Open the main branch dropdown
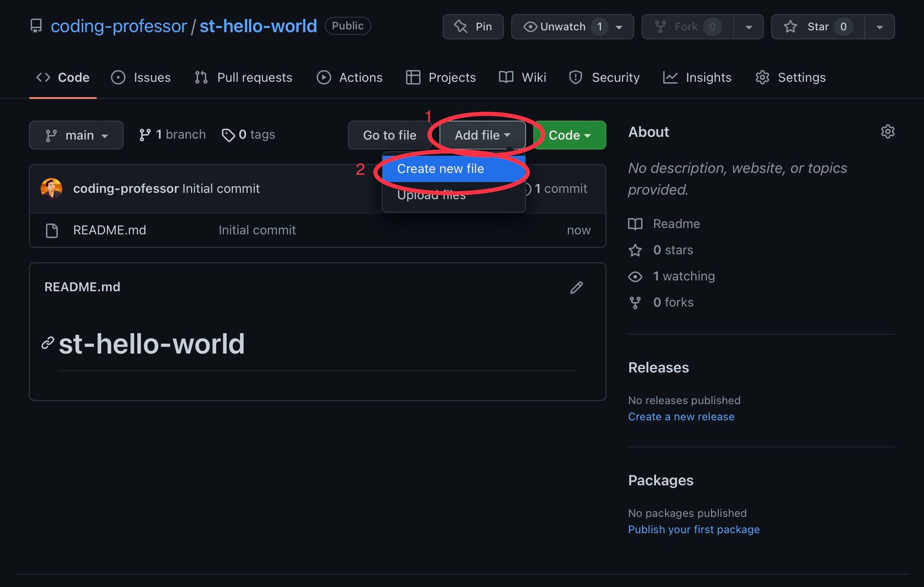Screen dimensions: 924x587 pos(76,135)
